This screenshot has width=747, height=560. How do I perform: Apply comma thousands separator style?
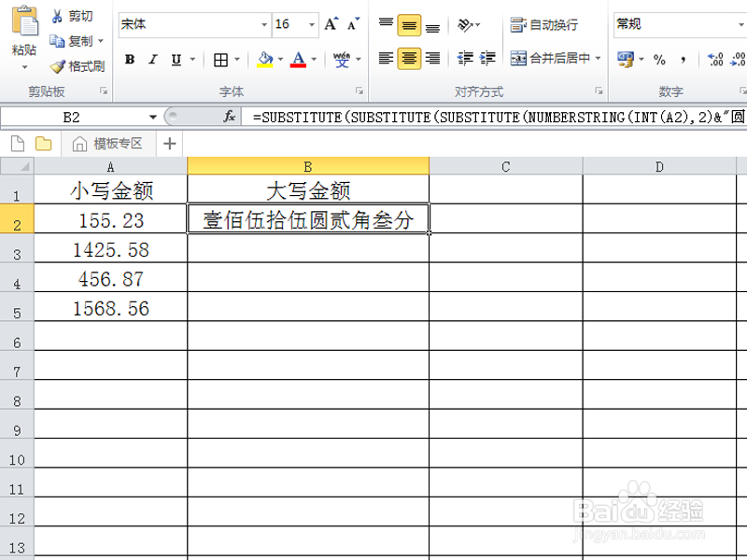point(684,60)
